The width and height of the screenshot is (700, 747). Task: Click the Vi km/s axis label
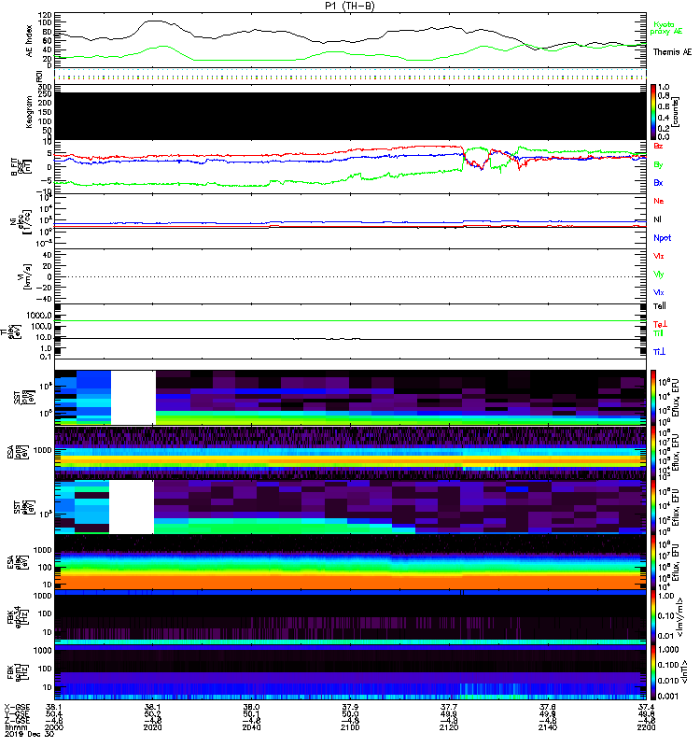[24, 276]
